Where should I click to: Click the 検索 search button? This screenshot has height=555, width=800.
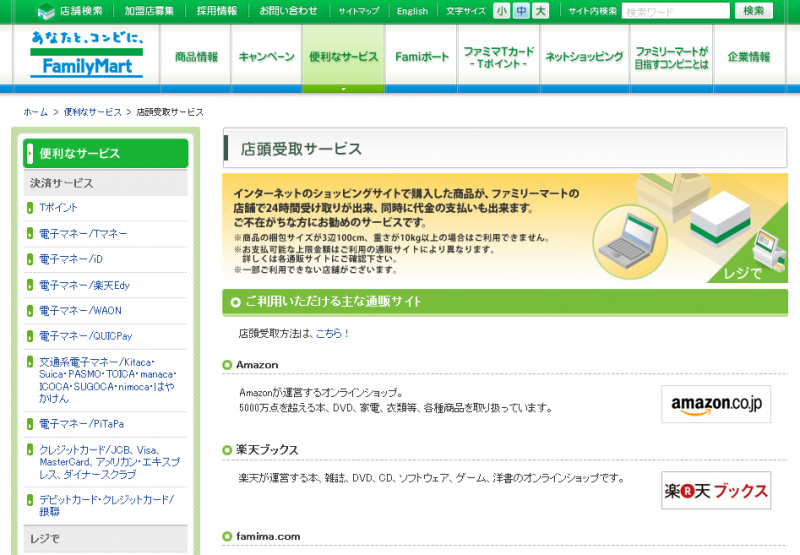click(754, 11)
